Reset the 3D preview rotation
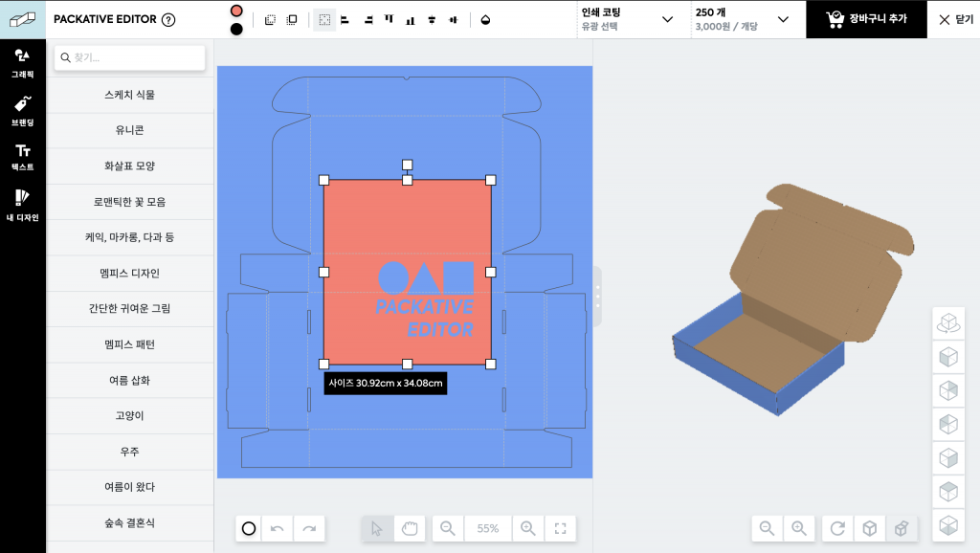Image resolution: width=980 pixels, height=553 pixels. (837, 529)
